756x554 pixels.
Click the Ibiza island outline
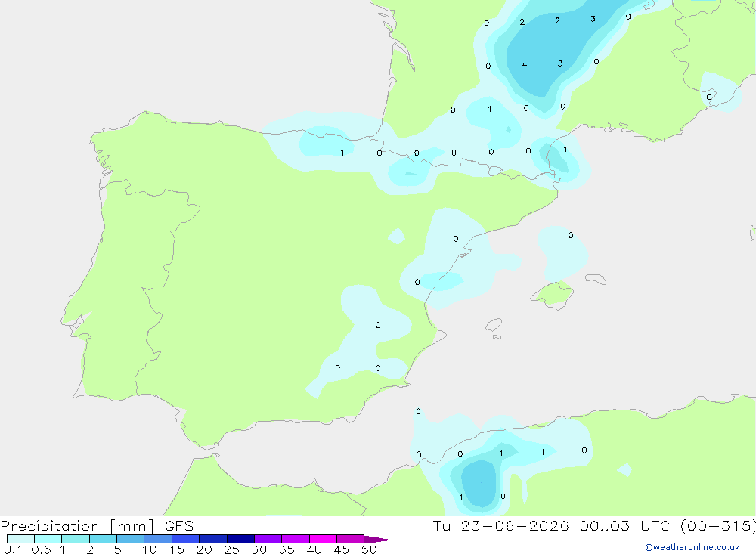494,325
